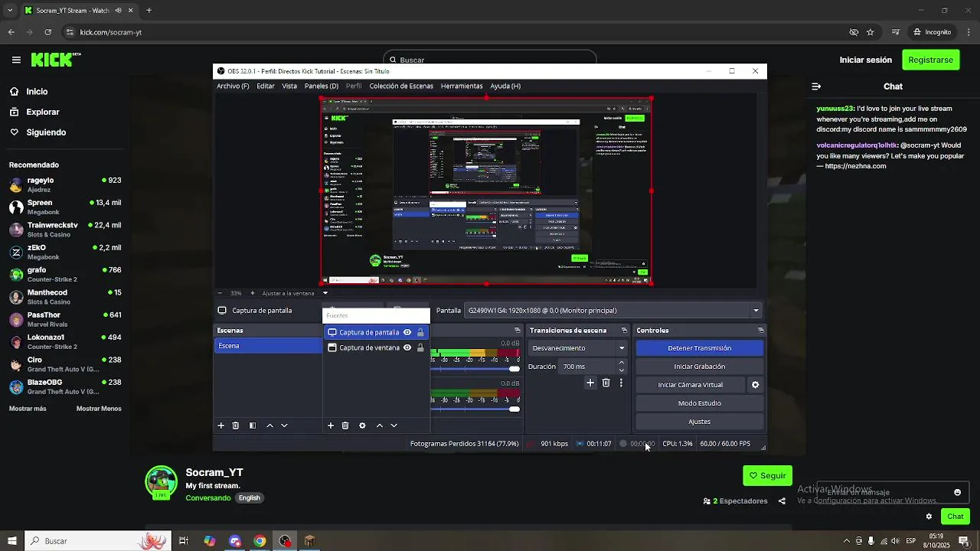980x551 pixels.
Task: Delete selected scene in Escenas panel
Action: 236,425
